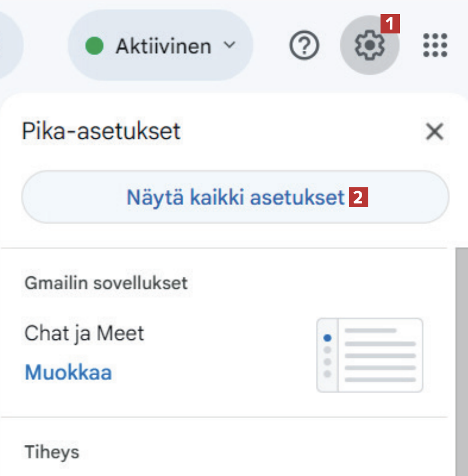Click the red number 2 badge
Image resolution: width=468 pixels, height=476 pixels.
pyautogui.click(x=358, y=197)
